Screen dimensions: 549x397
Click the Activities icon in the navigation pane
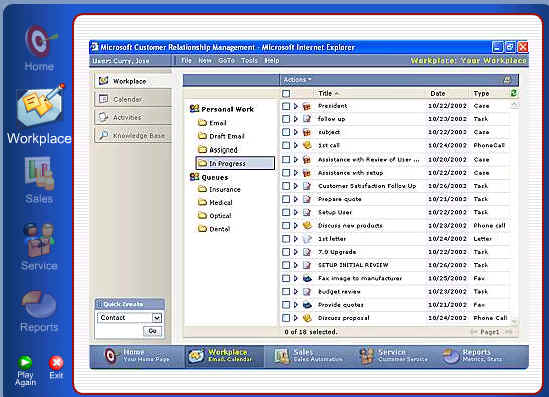click(x=103, y=117)
